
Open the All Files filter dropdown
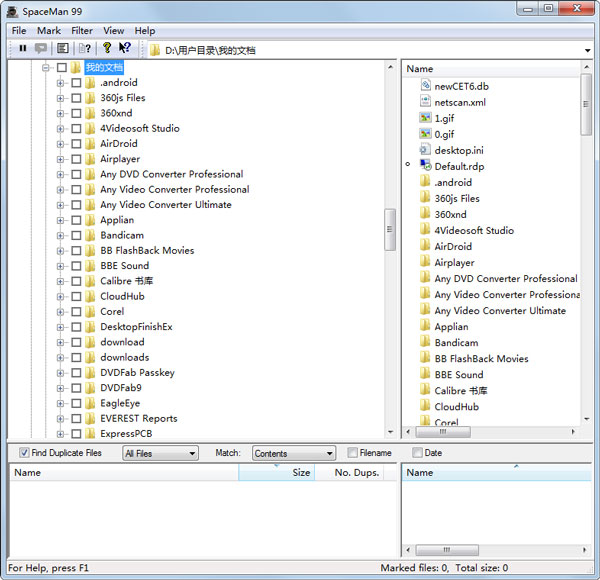pos(160,453)
